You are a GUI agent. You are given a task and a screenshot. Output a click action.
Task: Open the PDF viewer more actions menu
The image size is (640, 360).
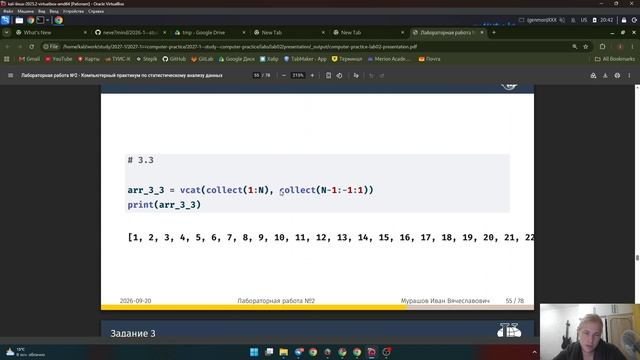pyautogui.click(x=629, y=76)
